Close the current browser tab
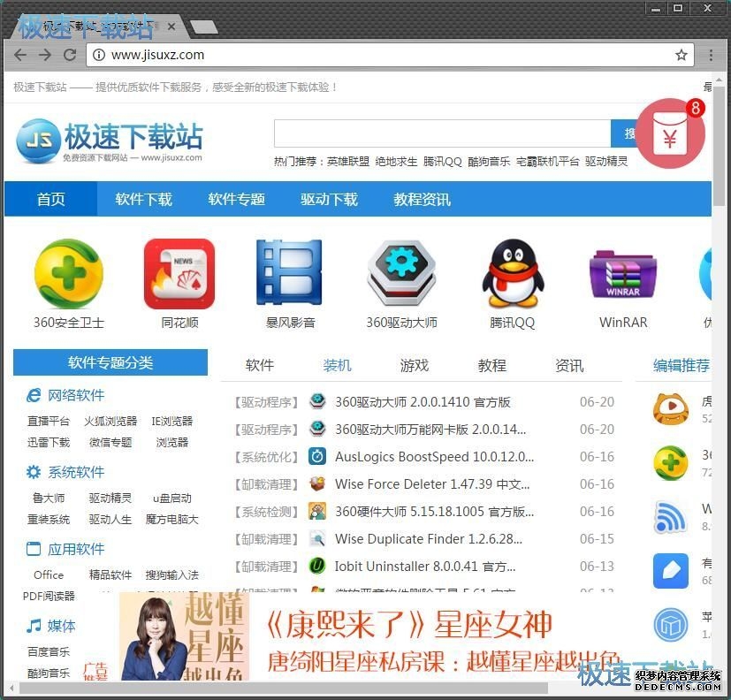Image resolution: width=731 pixels, height=700 pixels. (x=171, y=27)
